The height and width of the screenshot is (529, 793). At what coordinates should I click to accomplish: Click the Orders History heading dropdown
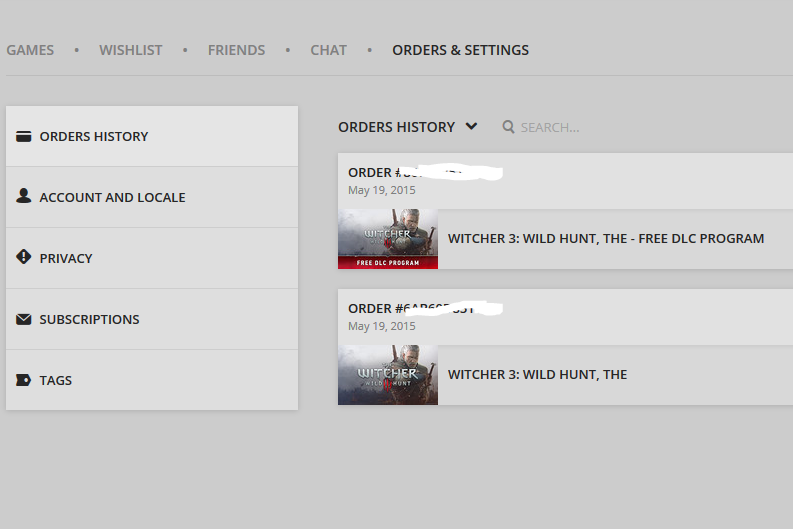click(x=408, y=127)
